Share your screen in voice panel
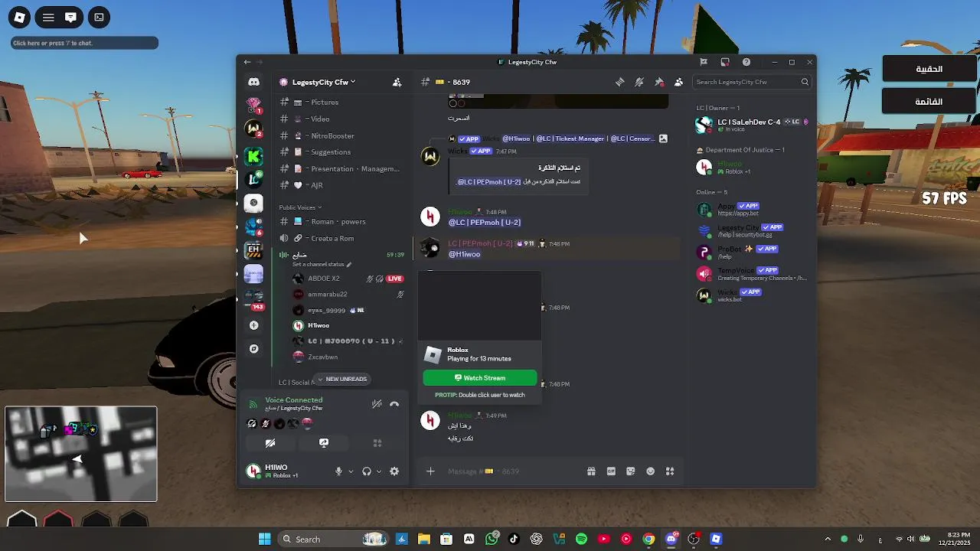980x551 pixels. coord(324,443)
